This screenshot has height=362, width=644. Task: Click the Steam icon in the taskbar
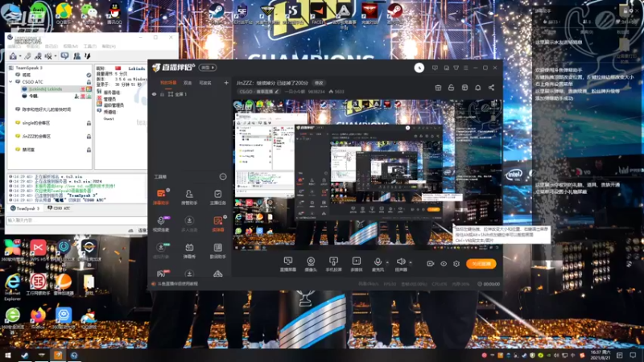click(x=25, y=355)
